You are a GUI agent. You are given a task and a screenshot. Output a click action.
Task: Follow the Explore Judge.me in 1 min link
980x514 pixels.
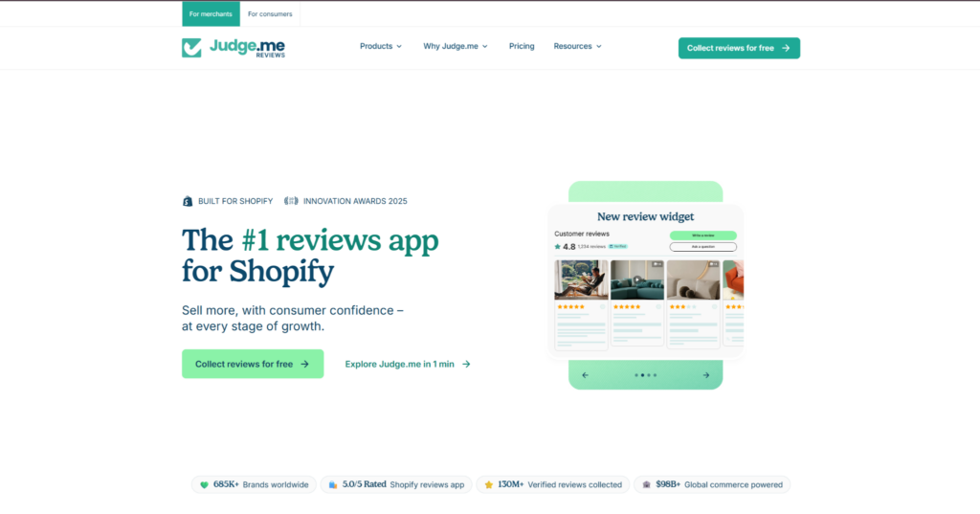pos(408,364)
